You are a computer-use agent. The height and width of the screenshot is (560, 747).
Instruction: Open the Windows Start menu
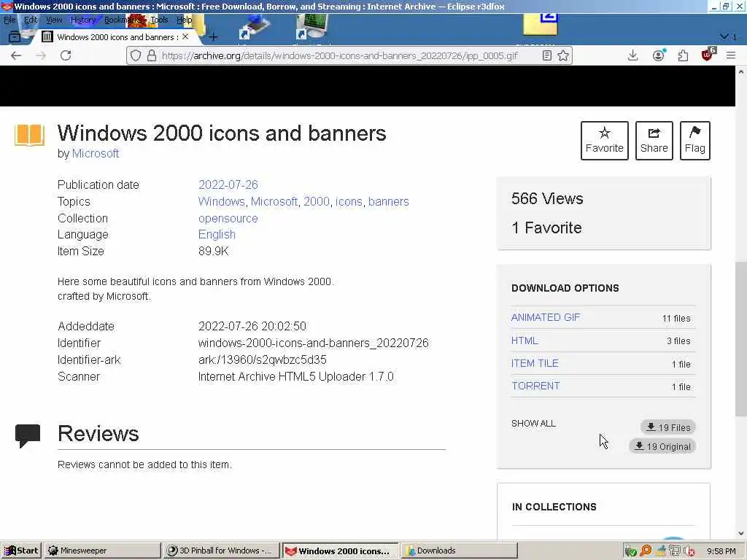pyautogui.click(x=21, y=551)
